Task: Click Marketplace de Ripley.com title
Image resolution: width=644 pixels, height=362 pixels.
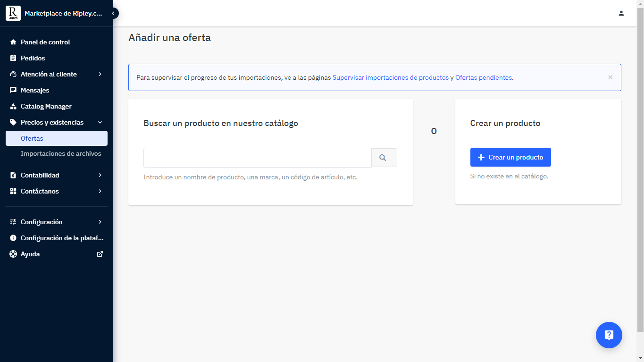Action: (63, 13)
